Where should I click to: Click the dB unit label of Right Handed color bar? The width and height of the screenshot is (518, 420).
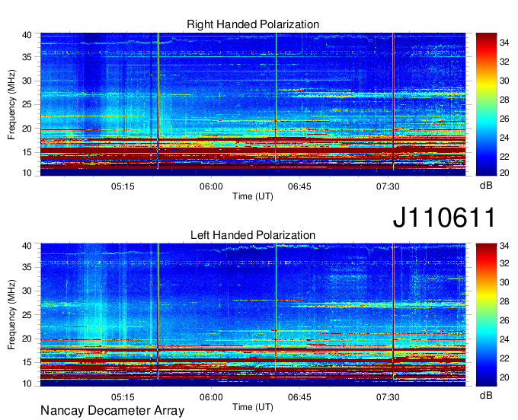click(x=486, y=186)
